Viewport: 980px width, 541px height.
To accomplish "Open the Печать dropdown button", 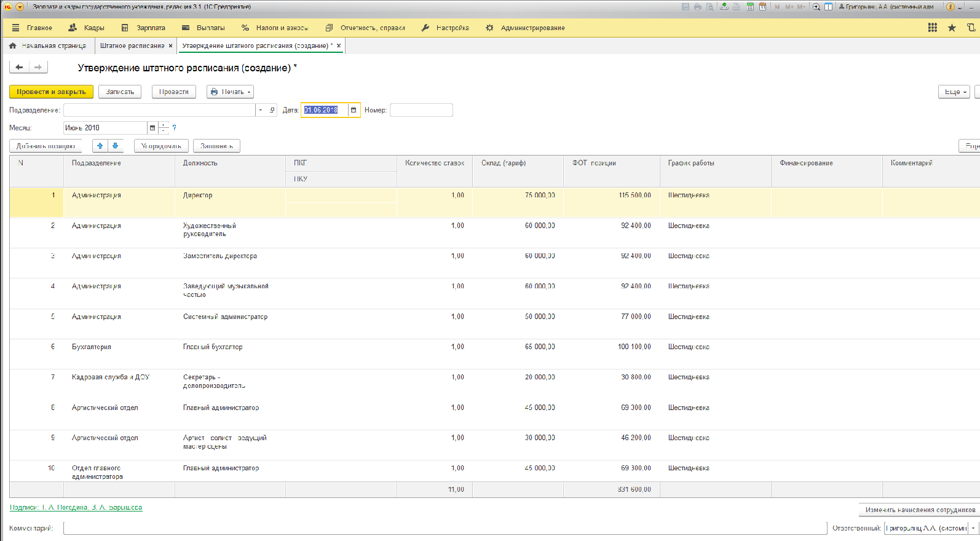I will (230, 92).
